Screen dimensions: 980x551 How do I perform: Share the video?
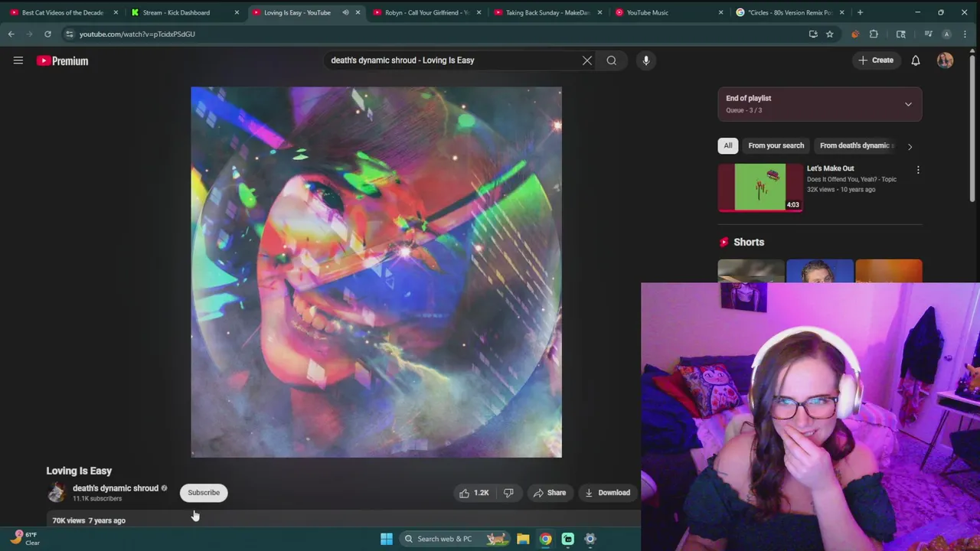point(550,493)
